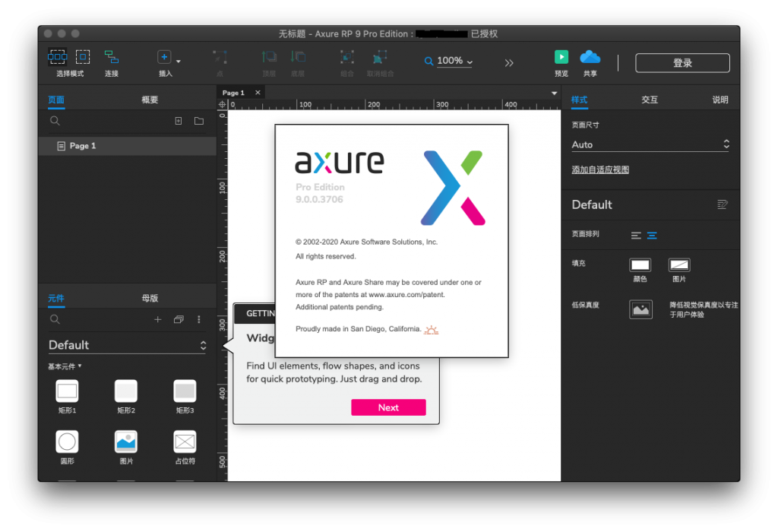Click the library copy icon in widgets panel
This screenshot has height=532, width=778.
click(179, 320)
